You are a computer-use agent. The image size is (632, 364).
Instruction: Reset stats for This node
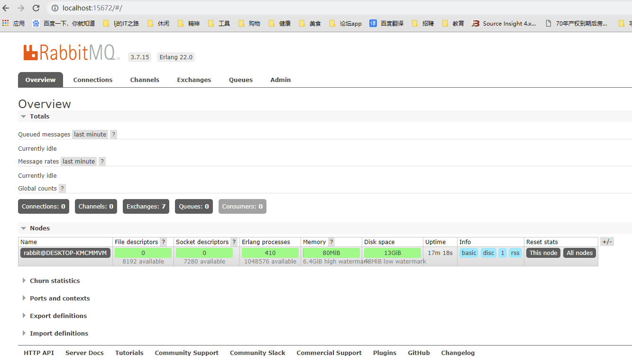point(543,253)
